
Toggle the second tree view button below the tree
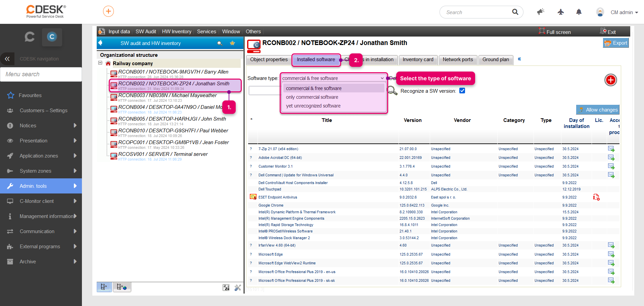tap(122, 287)
